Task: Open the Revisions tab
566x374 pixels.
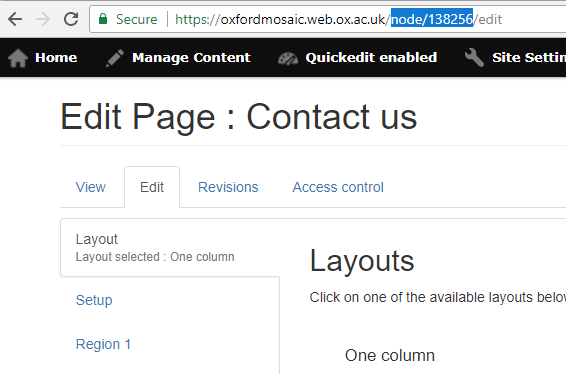Action: (228, 187)
